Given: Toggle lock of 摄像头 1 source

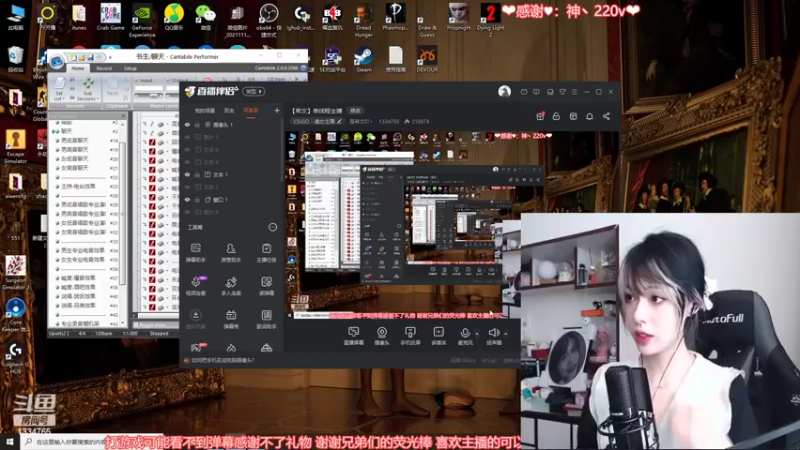Looking at the screenshot, I should 197,124.
